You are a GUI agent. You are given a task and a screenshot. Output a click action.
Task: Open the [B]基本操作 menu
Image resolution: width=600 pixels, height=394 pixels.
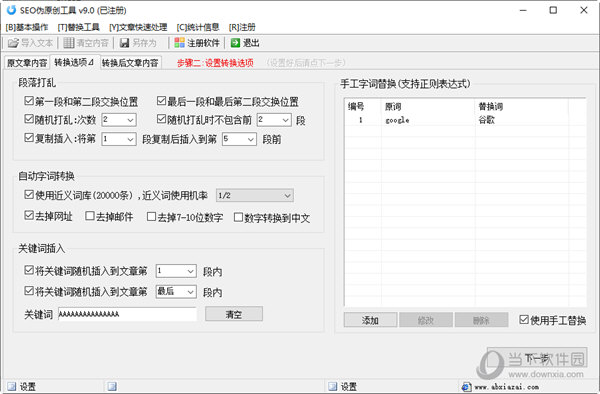(x=27, y=27)
